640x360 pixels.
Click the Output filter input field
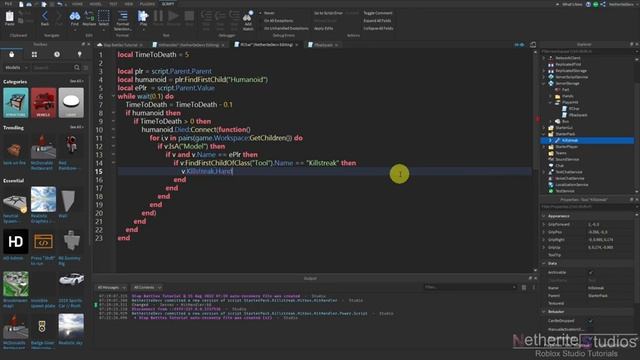(470, 287)
